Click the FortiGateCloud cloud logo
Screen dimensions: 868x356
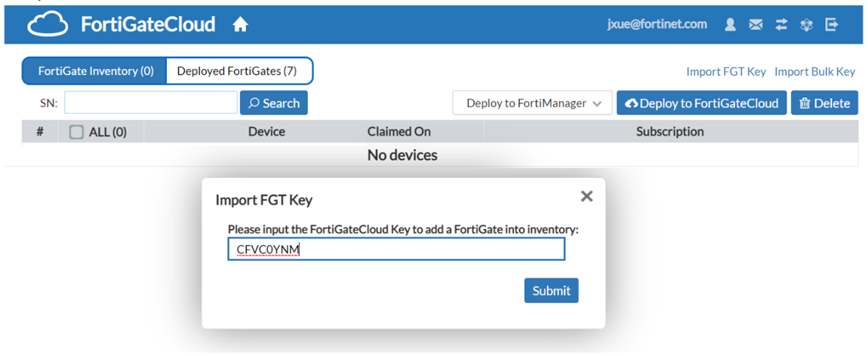click(x=48, y=25)
